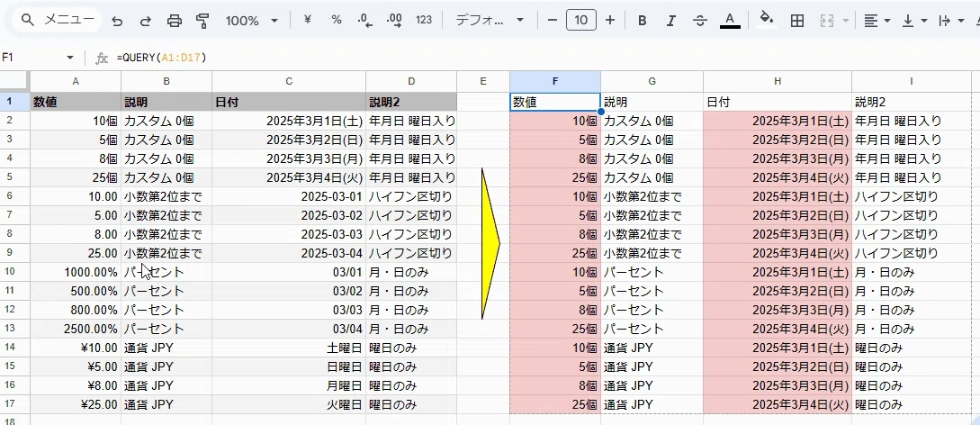Open the merge cells dropdown arrow
This screenshot has height=425, width=980.
tap(846, 21)
